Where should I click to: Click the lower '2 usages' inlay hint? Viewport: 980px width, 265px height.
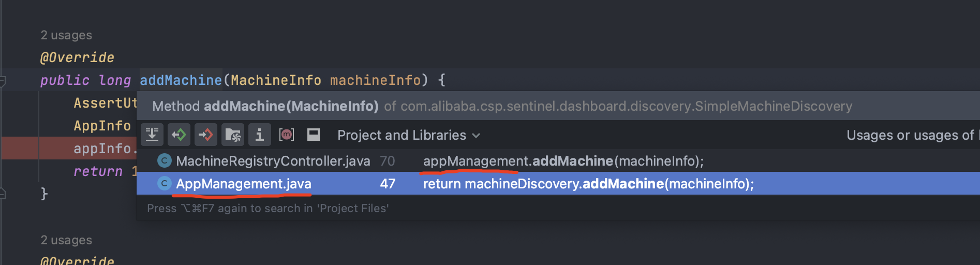point(66,240)
